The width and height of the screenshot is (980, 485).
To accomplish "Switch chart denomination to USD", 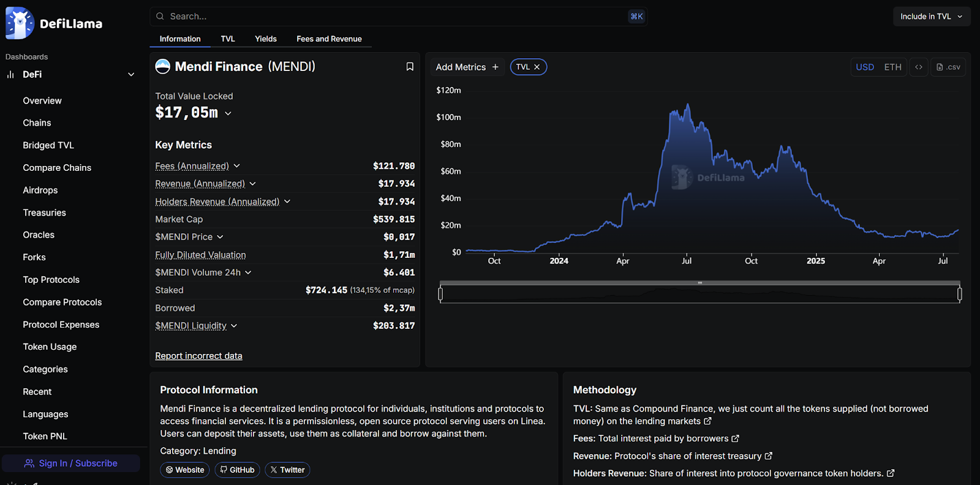I will pos(865,67).
